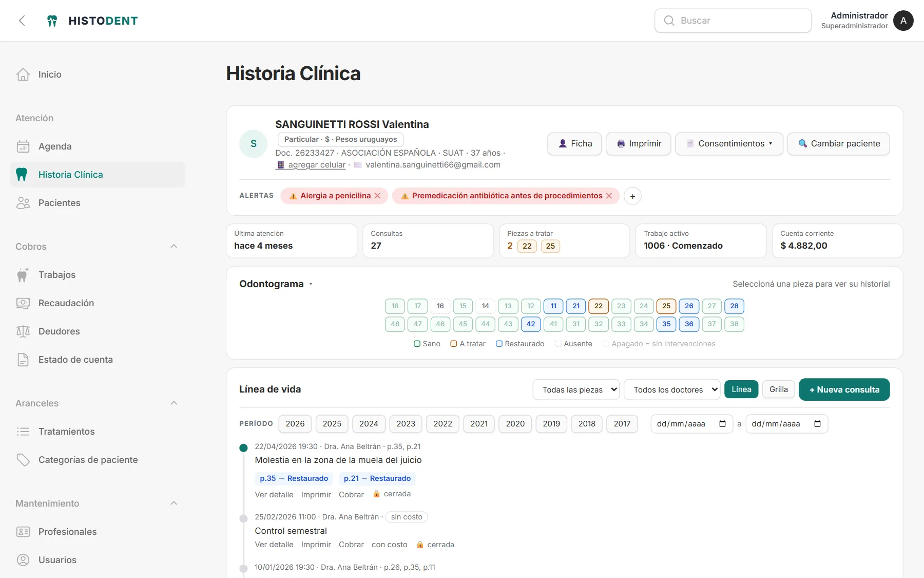Screen dimensions: 924x578
Task: Remove the Alergia a penicilina alert
Action: pos(377,196)
